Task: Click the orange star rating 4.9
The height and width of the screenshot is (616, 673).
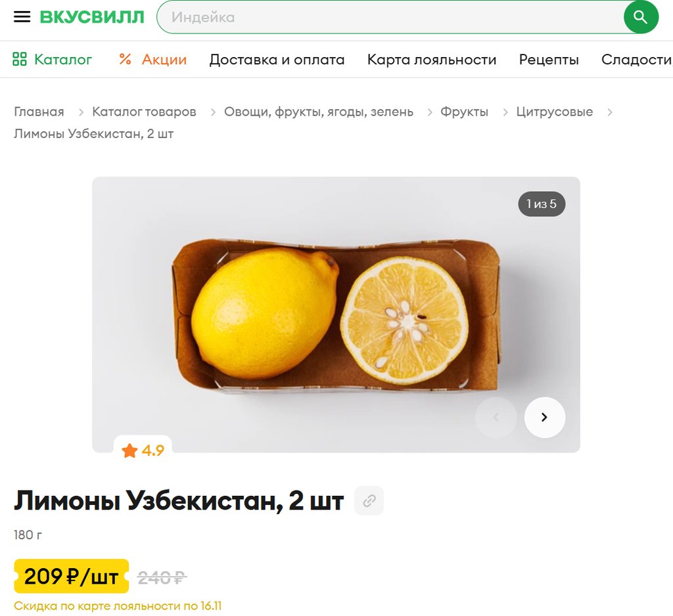Action: 143,451
